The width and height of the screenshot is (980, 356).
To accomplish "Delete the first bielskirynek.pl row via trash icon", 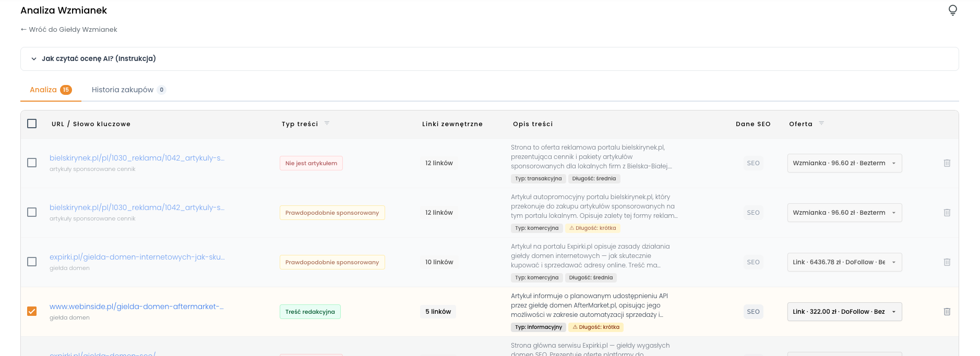I will [x=947, y=163].
